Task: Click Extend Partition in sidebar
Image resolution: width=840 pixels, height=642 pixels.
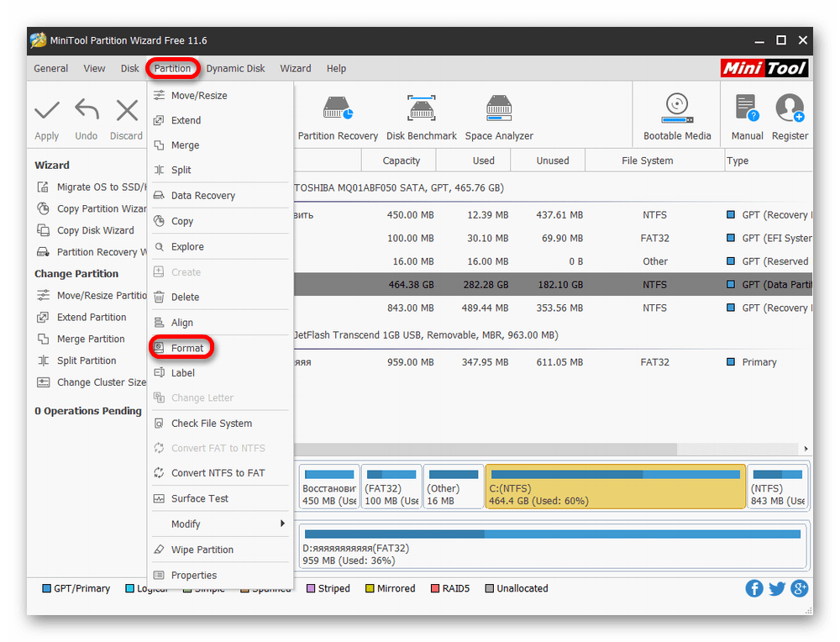Action: click(x=82, y=318)
